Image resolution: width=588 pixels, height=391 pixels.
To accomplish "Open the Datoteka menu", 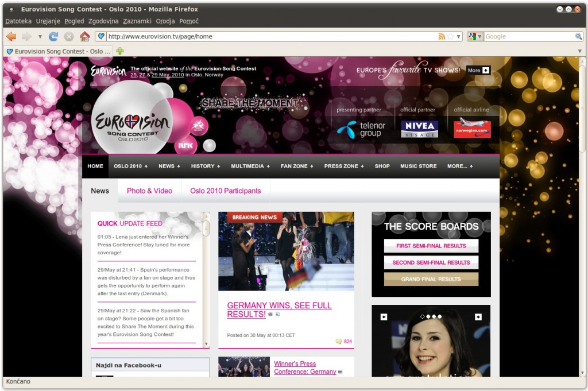I will coord(18,21).
